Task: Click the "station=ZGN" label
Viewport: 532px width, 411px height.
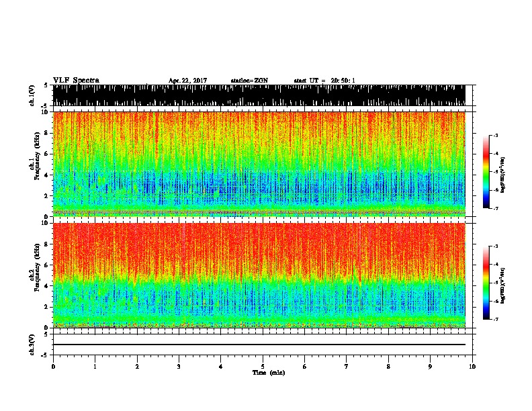Action: 249,81
